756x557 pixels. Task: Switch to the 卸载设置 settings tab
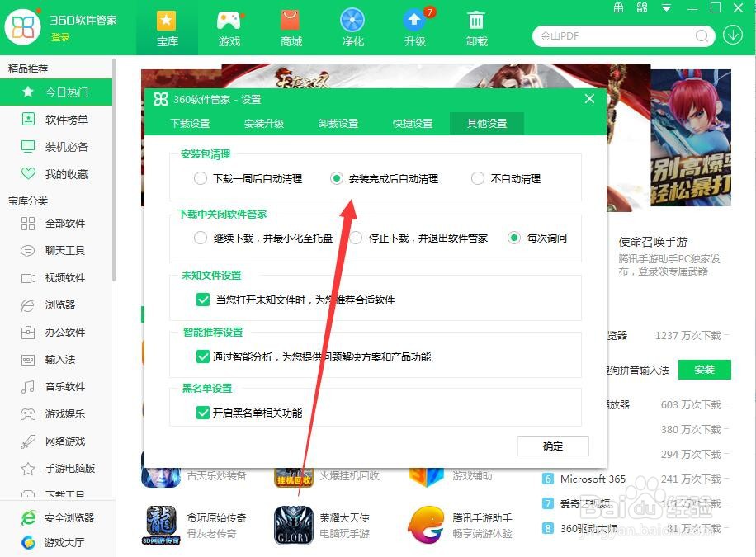tap(338, 122)
